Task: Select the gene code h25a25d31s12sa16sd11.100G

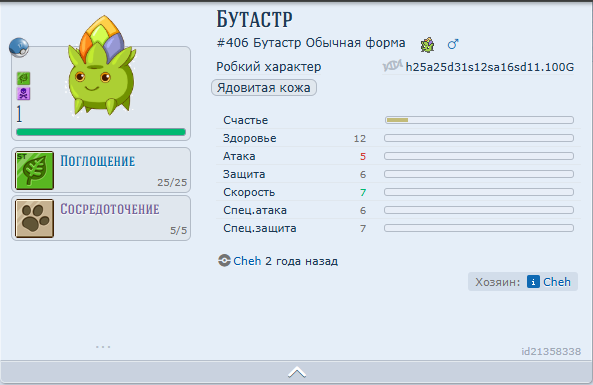Action: pyautogui.click(x=490, y=67)
